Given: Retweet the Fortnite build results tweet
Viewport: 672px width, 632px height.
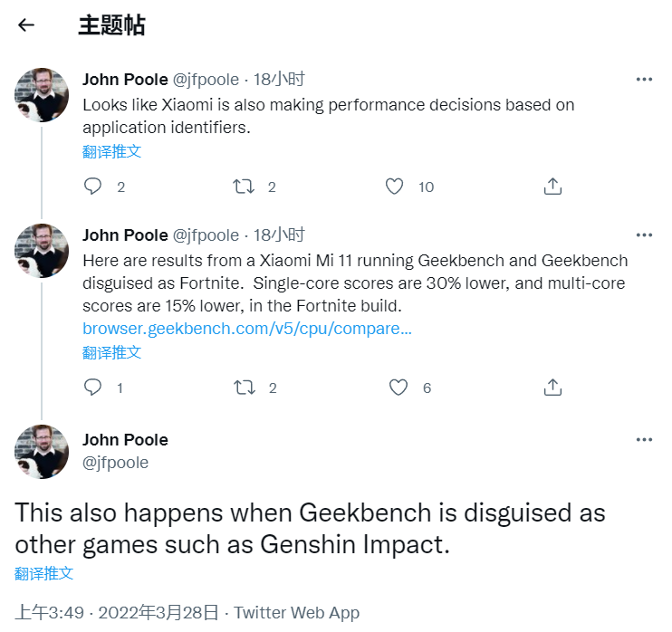Looking at the screenshot, I should [245, 388].
